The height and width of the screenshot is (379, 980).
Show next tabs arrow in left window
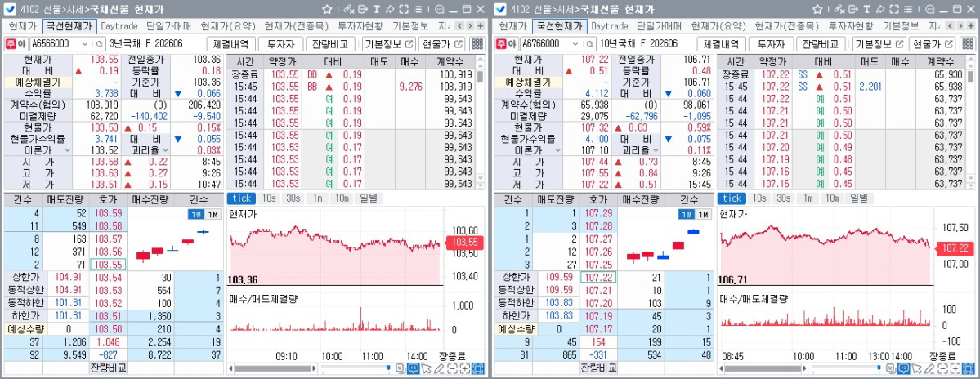click(x=470, y=26)
